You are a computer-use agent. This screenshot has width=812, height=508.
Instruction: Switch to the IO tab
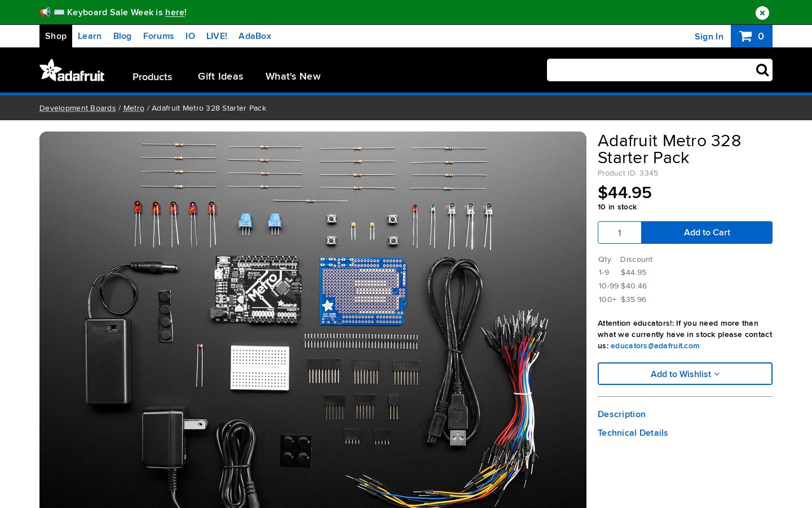tap(190, 36)
